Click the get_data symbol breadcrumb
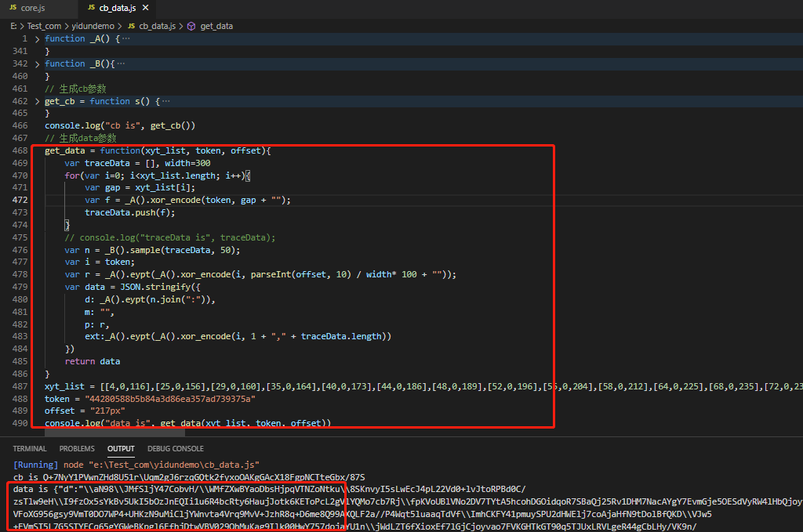The height and width of the screenshot is (532, 803). click(216, 26)
